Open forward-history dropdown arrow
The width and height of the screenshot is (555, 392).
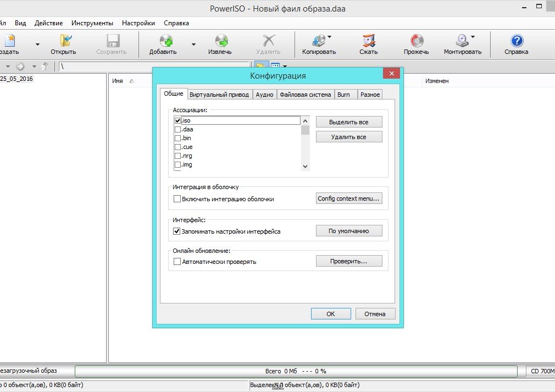[x=34, y=66]
